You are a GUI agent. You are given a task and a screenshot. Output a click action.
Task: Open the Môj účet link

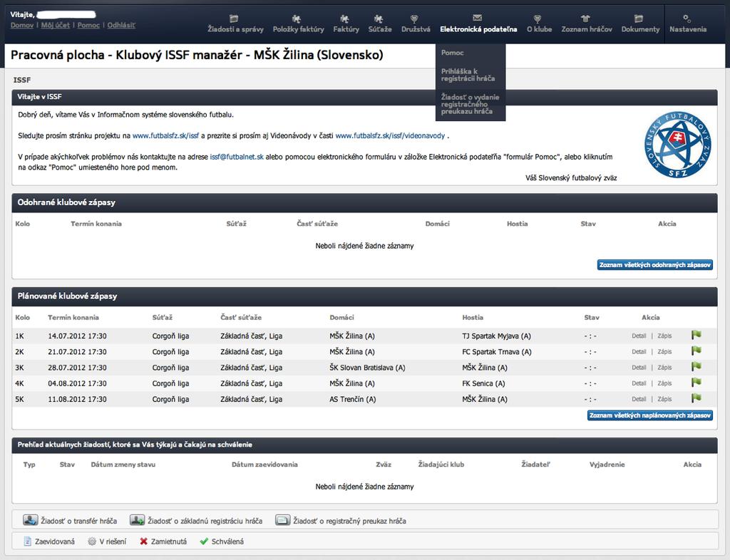click(x=56, y=25)
